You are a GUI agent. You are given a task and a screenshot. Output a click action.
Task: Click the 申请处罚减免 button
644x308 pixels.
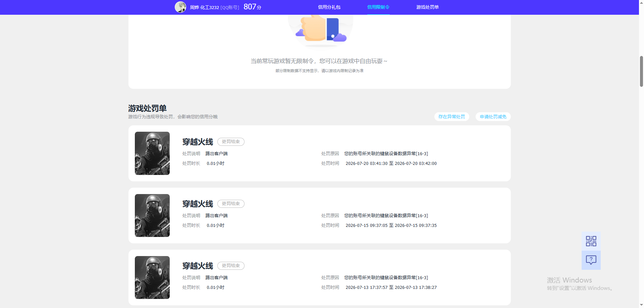click(x=493, y=117)
